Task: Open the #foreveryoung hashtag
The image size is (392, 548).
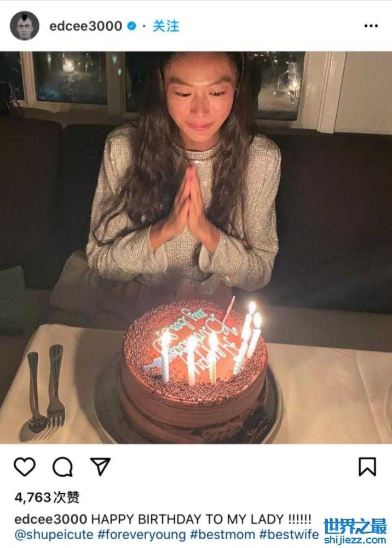Action: pos(142,535)
